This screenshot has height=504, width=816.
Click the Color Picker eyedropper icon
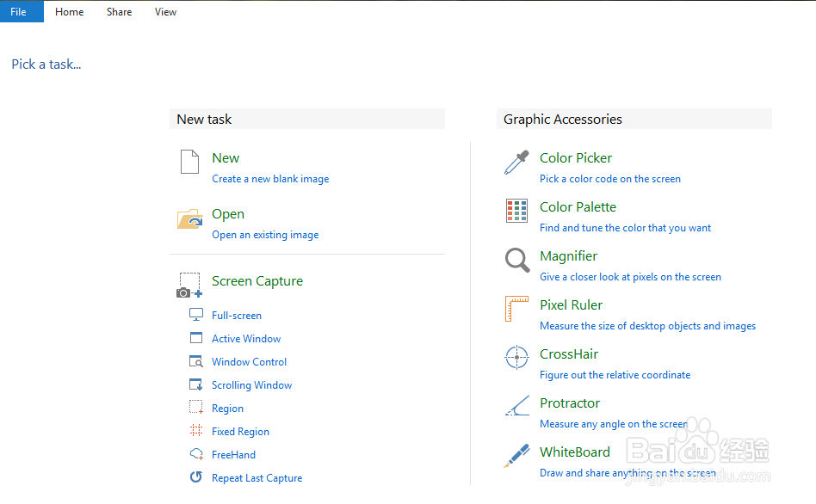516,162
